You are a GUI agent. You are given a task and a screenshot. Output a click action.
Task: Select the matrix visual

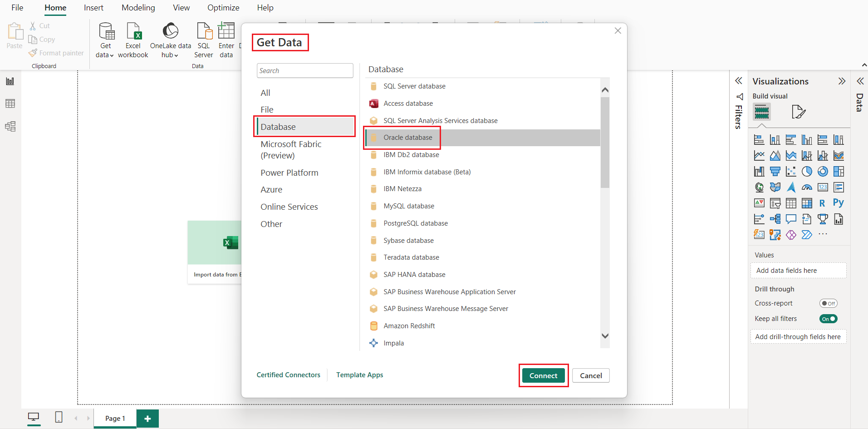click(807, 203)
